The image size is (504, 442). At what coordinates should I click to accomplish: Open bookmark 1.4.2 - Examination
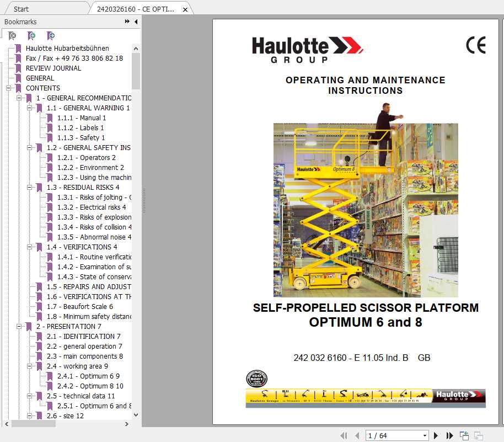pos(94,267)
